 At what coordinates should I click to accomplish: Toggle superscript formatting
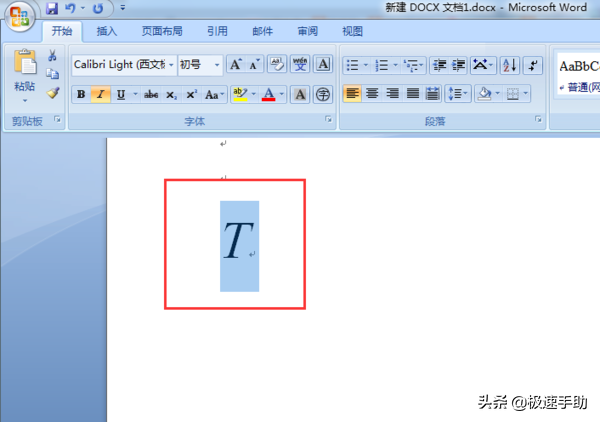click(x=191, y=94)
